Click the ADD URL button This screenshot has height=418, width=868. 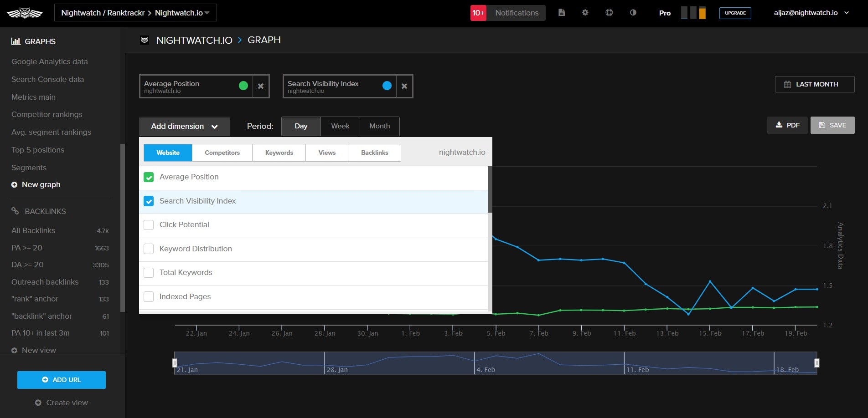tap(62, 380)
